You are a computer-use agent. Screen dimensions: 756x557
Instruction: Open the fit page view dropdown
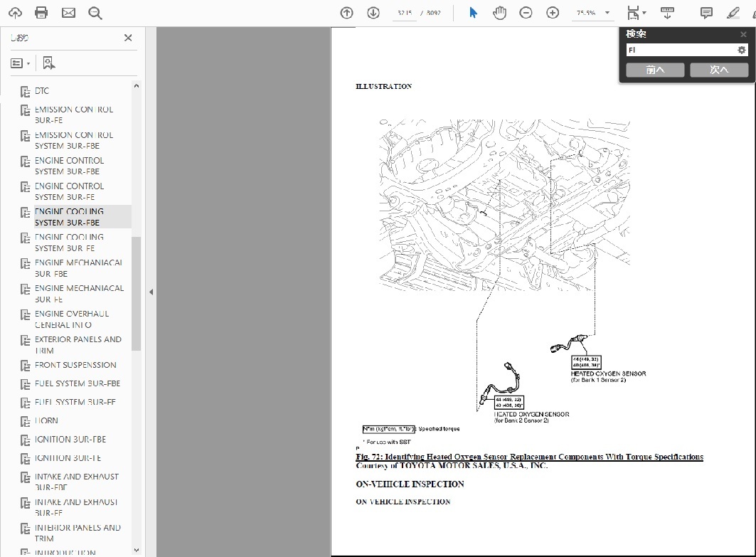635,13
